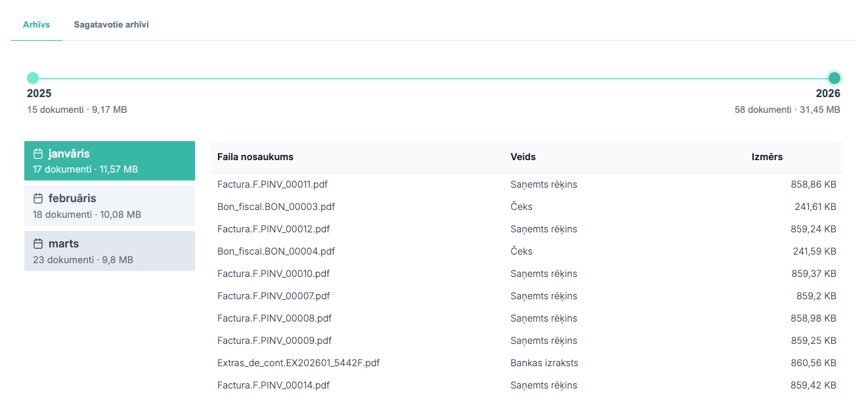Open file Factura.F.PINV_00011.pdf
Screen dimensions: 868x401
coord(272,184)
